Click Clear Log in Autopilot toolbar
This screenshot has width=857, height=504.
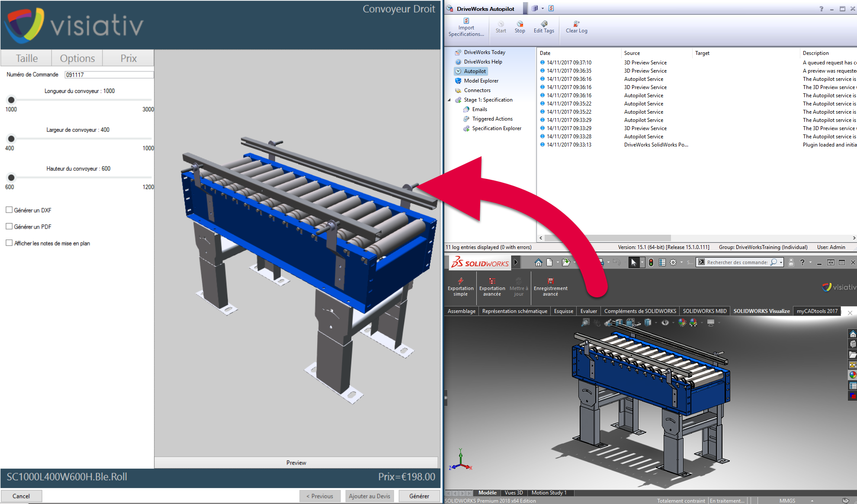click(576, 27)
